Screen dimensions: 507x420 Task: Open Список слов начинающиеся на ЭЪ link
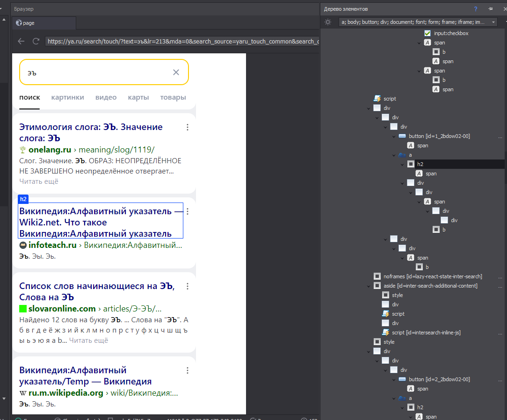click(x=97, y=292)
